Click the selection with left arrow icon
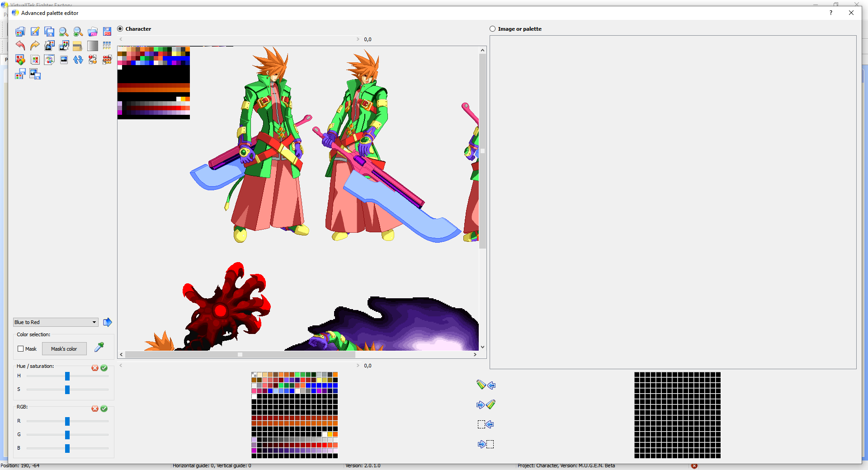The height and width of the screenshot is (470, 868). click(486, 424)
